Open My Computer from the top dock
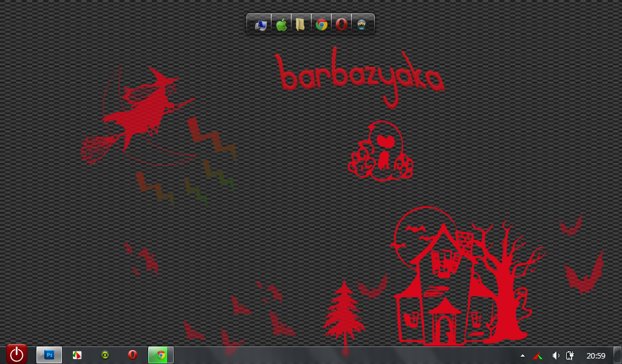This screenshot has width=622, height=364. click(261, 25)
